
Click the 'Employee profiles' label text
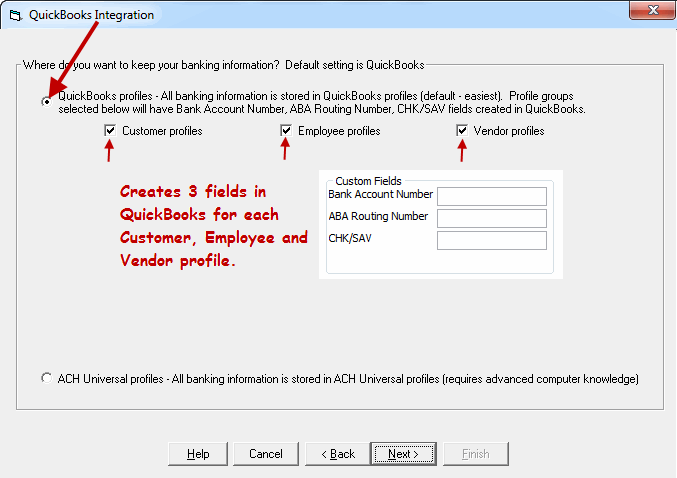point(339,131)
